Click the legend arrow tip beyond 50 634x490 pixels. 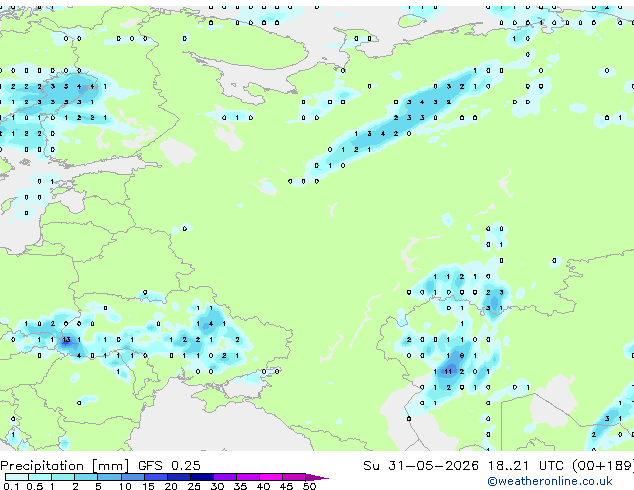pos(317,477)
